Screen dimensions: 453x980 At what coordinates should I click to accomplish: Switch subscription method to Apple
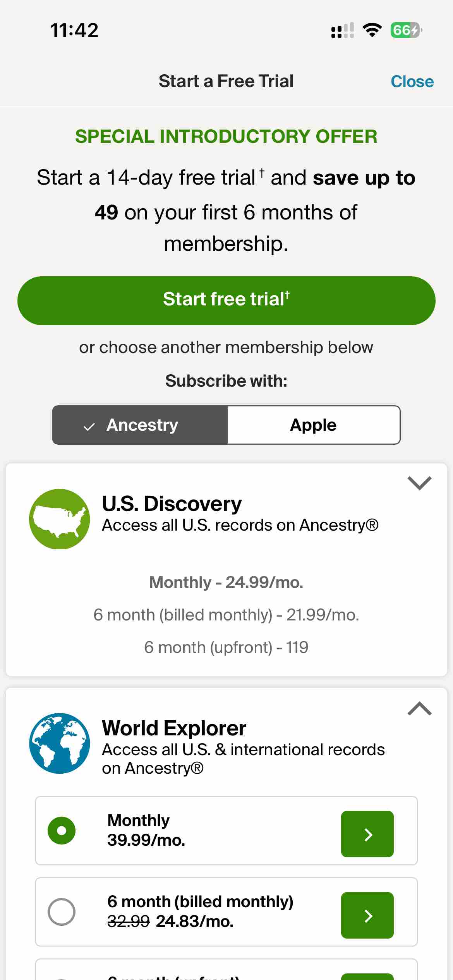(x=313, y=425)
